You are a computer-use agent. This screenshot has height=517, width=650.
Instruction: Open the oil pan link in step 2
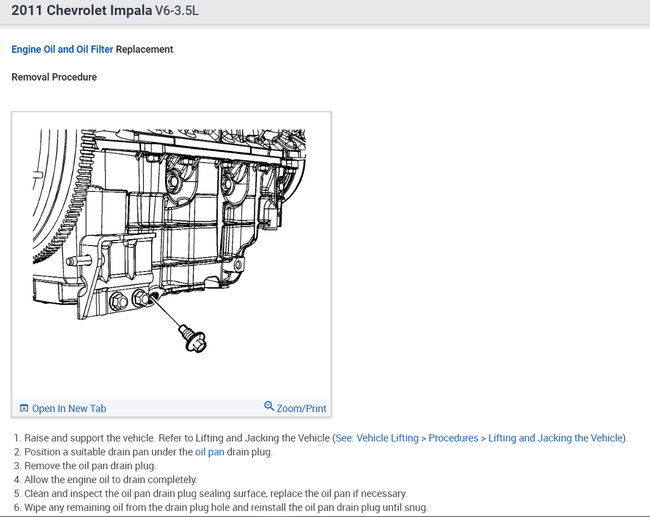click(x=210, y=452)
